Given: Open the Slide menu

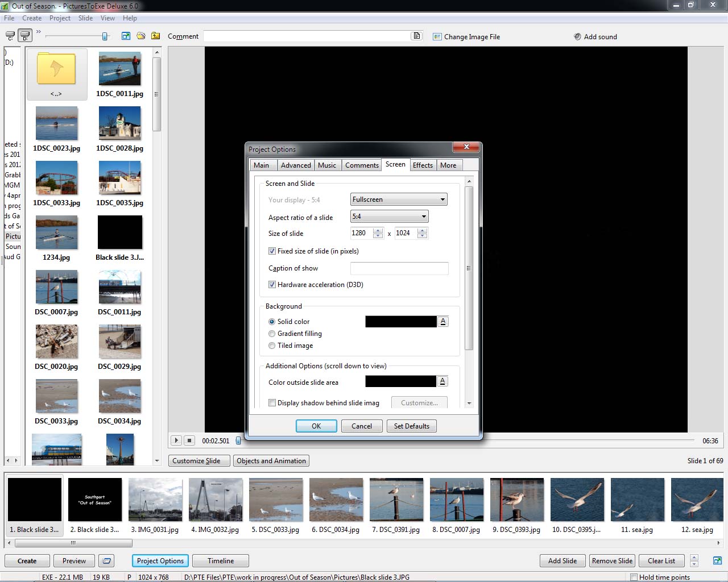Looking at the screenshot, I should coord(85,18).
